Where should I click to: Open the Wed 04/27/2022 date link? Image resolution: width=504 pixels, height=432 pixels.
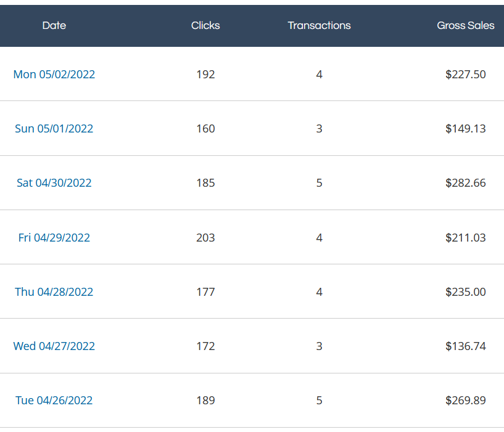tap(54, 346)
